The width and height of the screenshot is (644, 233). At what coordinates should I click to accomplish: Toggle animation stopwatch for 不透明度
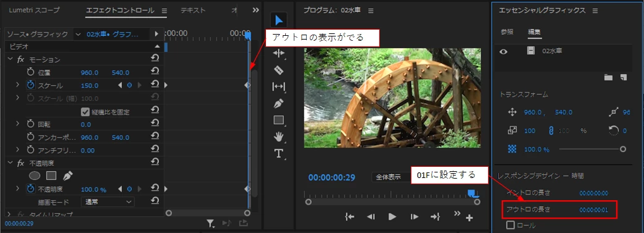click(31, 189)
